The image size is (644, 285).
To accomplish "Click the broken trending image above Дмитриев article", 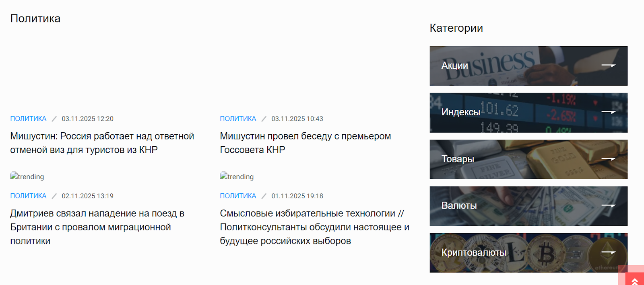I will pyautogui.click(x=27, y=176).
